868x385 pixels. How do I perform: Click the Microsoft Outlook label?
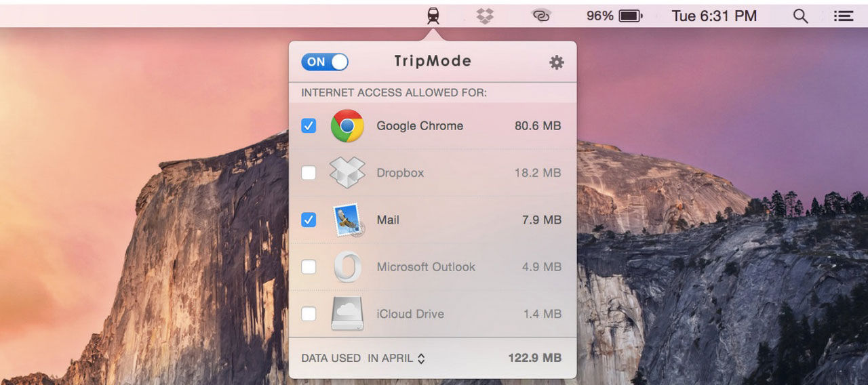(426, 267)
